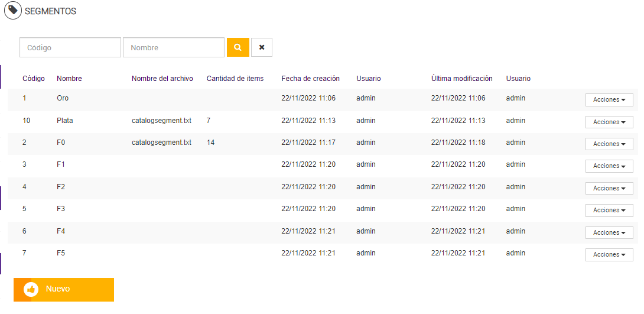Open Acciones dropdown for Oro segment
This screenshot has width=644, height=314.
(609, 100)
